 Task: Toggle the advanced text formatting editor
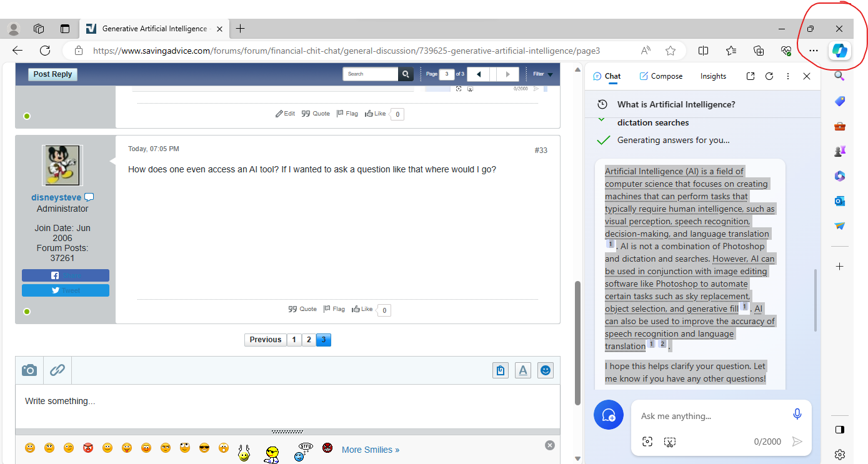pos(523,370)
